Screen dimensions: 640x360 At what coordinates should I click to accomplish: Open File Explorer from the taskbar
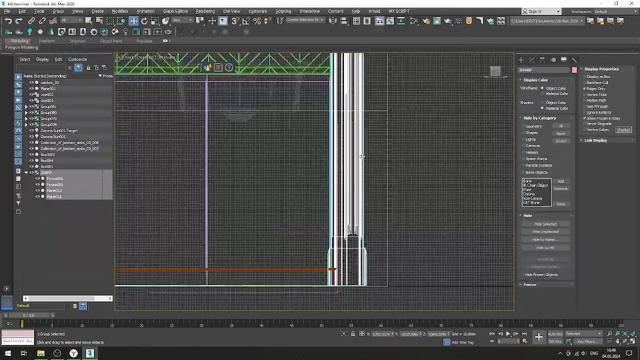click(x=41, y=353)
